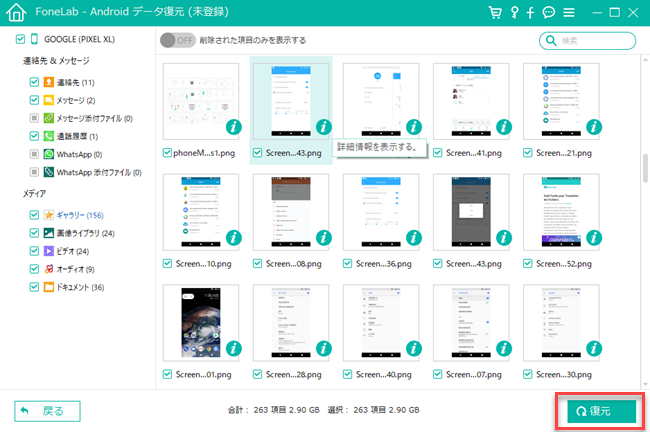Deselect the phoneM...s1.png file checkbox
Viewport: 650px width, 432px height.
(167, 153)
